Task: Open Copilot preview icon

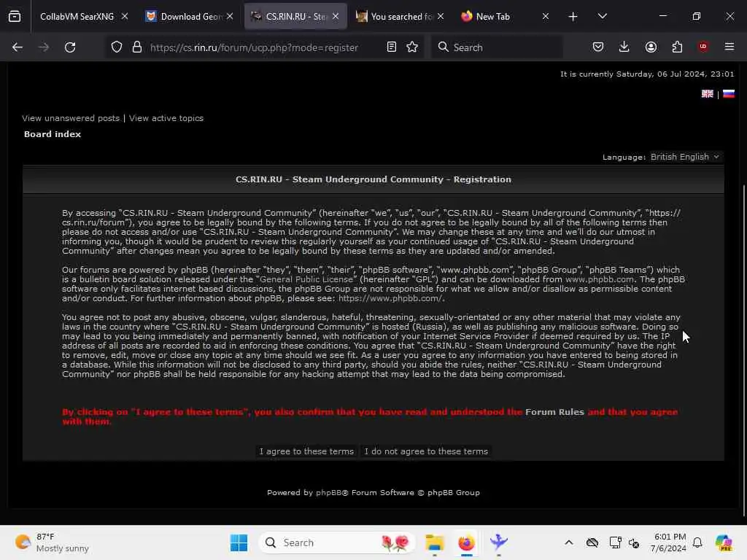Action: [724, 542]
